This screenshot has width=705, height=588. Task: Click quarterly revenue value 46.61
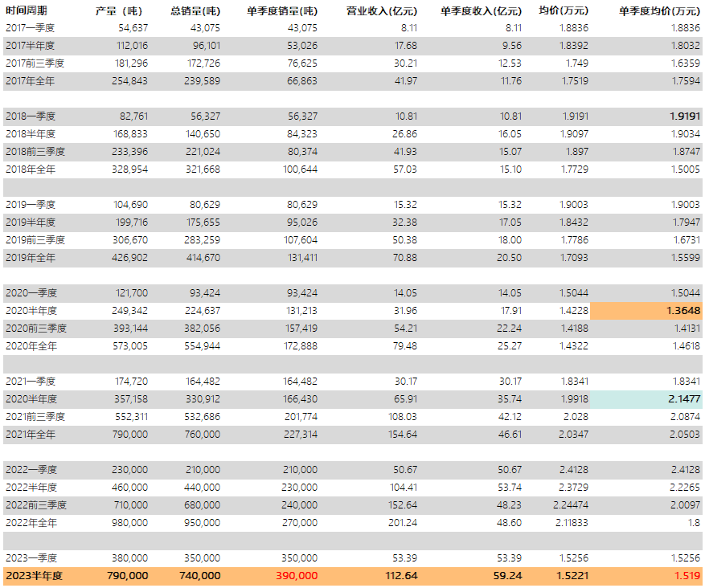(510, 435)
